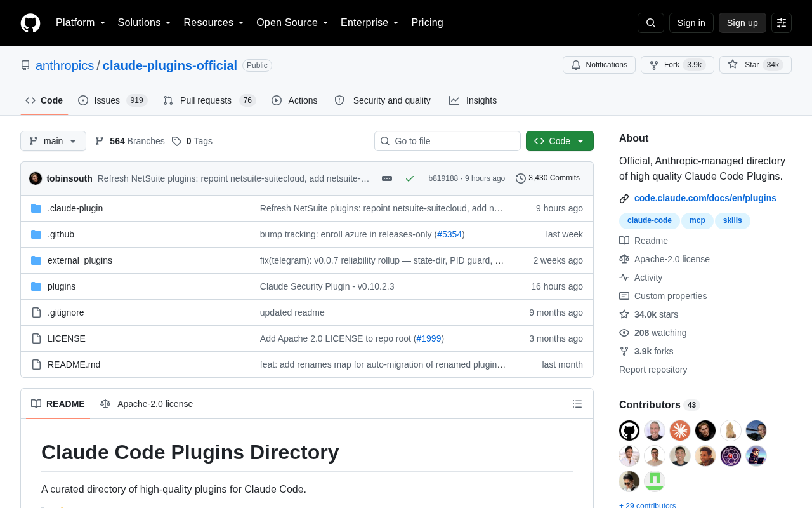Open commit hash b819188
The image size is (812, 508).
(443, 178)
